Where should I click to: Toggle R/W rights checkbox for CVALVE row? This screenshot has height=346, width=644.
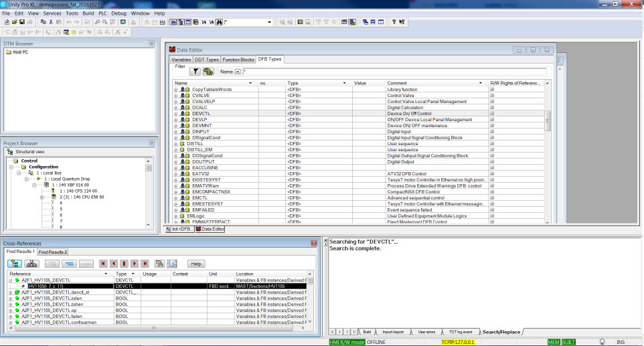click(x=491, y=96)
